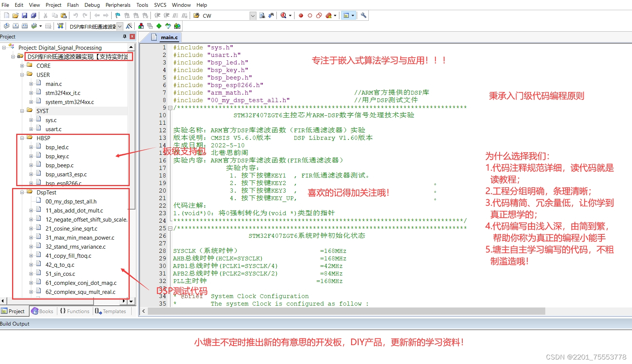632x364 pixels.
Task: Select 51_sin_cos.c in the project tree
Action: tap(60, 274)
